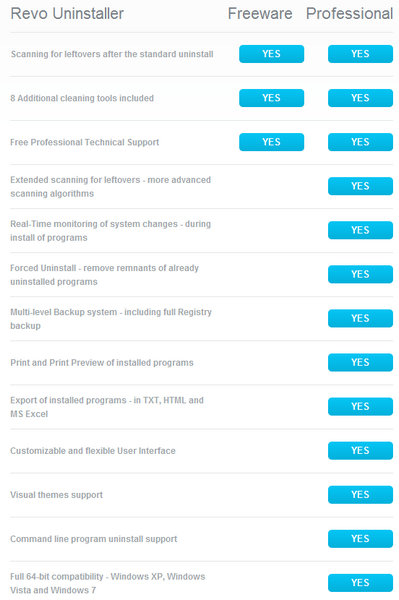
Task: Click YES beside Customizable User Interface
Action: pos(360,450)
